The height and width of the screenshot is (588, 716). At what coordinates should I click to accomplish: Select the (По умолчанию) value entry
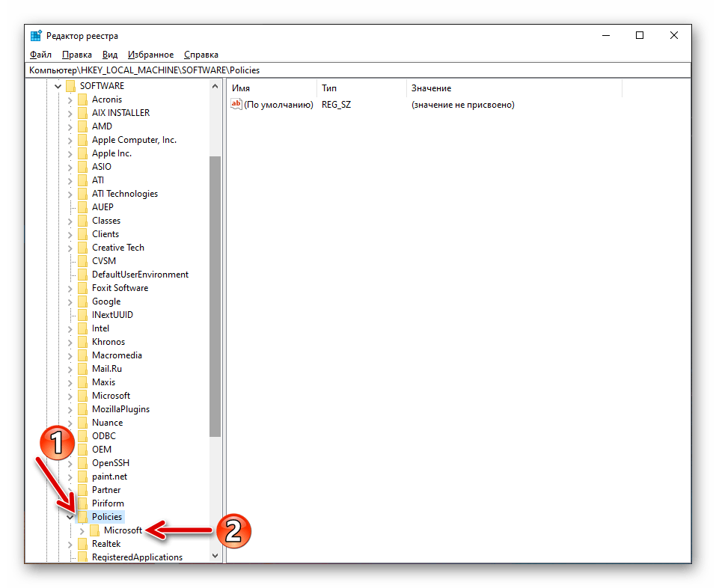[x=278, y=105]
